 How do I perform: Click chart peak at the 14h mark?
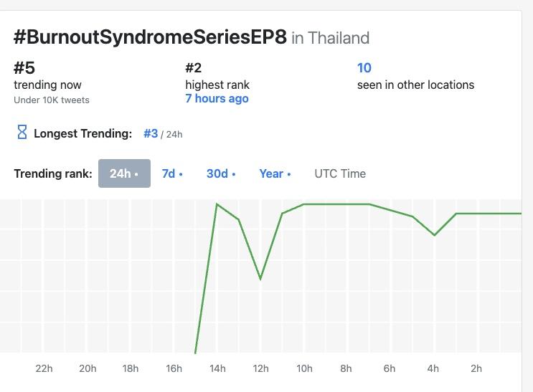[217, 204]
